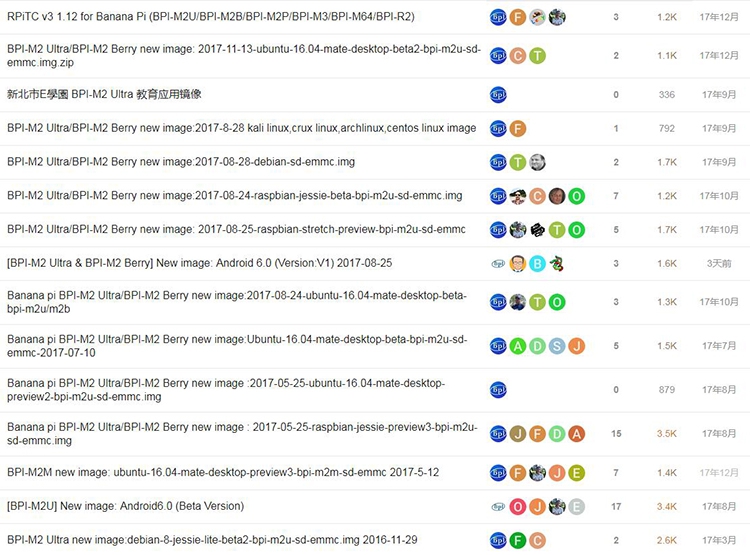
Task: Open the debian-8-jessie-lite-beta2 topic
Action: click(212, 540)
